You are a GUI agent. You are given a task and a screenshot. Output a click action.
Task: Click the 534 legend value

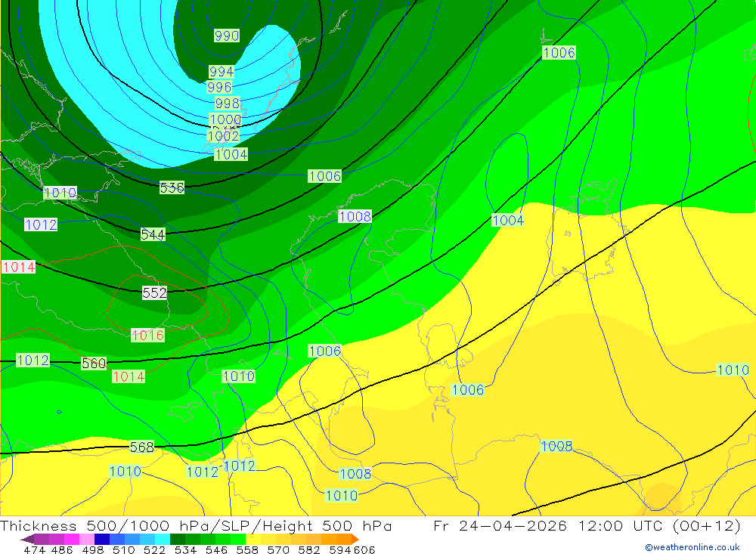186,549
